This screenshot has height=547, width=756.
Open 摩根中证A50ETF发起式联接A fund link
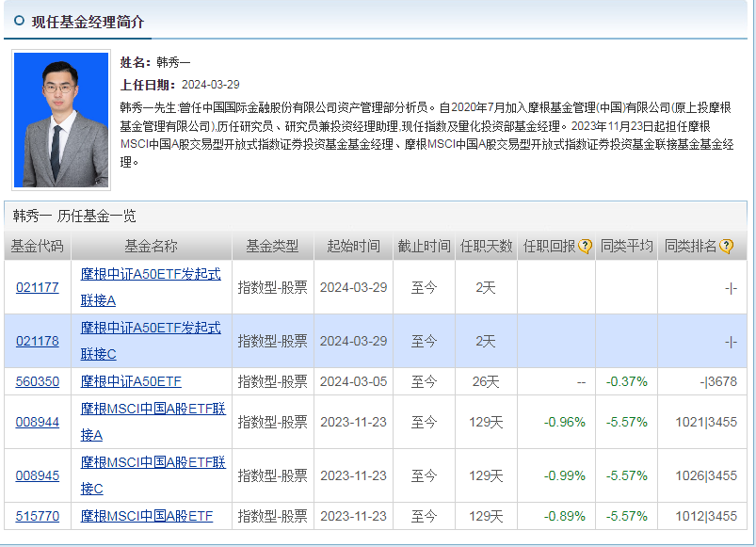(x=151, y=287)
